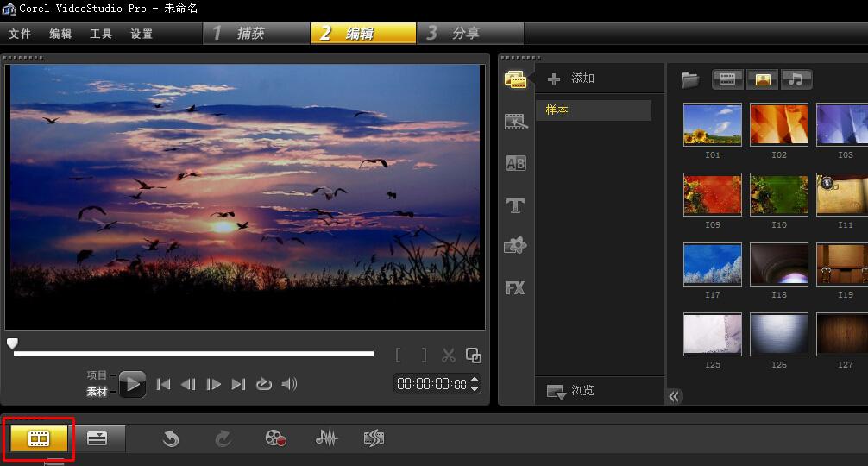Screen dimensions: 868x466
Task: Open the Sound Mixer tool
Action: [x=326, y=438]
